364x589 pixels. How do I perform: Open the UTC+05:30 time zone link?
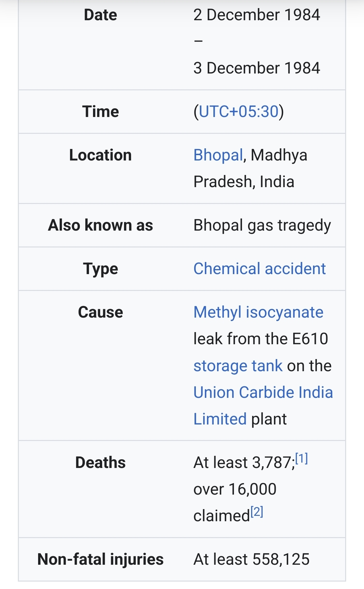pos(239,112)
